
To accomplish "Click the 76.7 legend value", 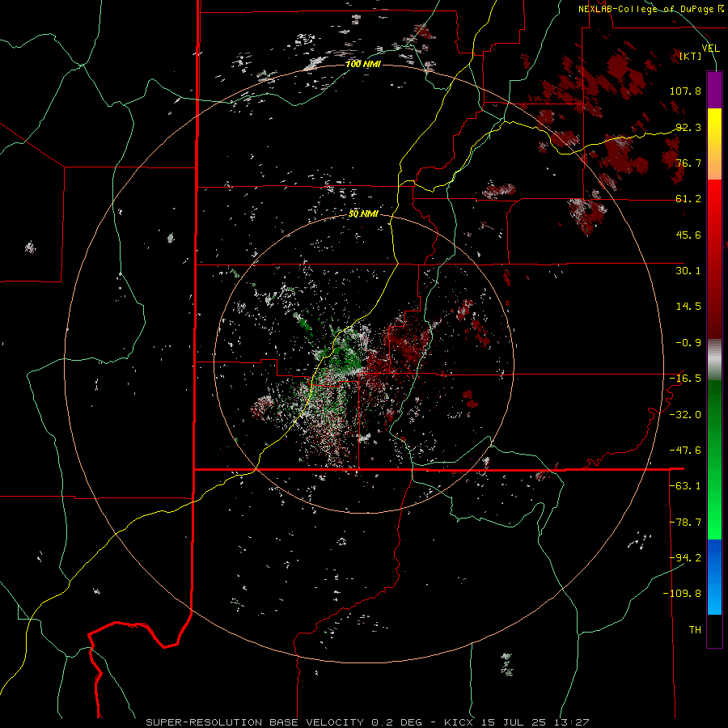I will [688, 163].
